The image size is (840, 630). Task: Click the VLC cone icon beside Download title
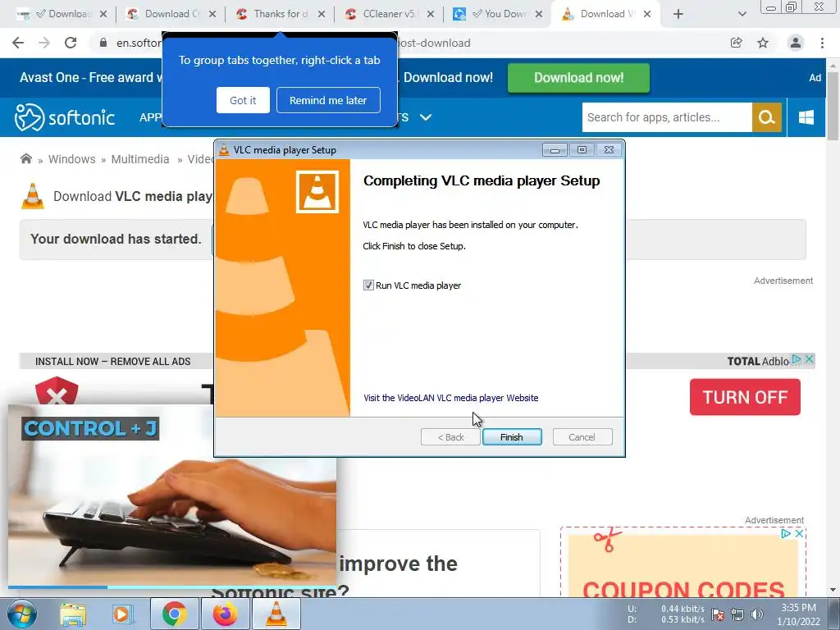coord(33,196)
